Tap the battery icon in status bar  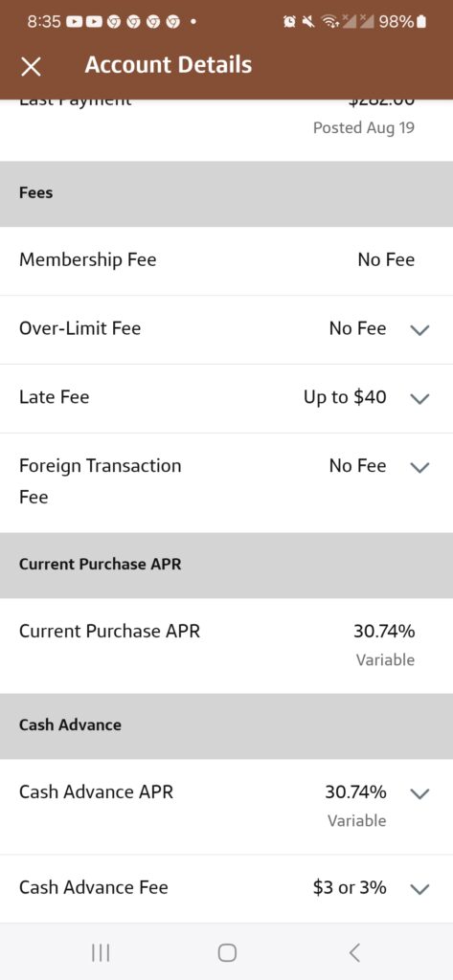point(421,22)
